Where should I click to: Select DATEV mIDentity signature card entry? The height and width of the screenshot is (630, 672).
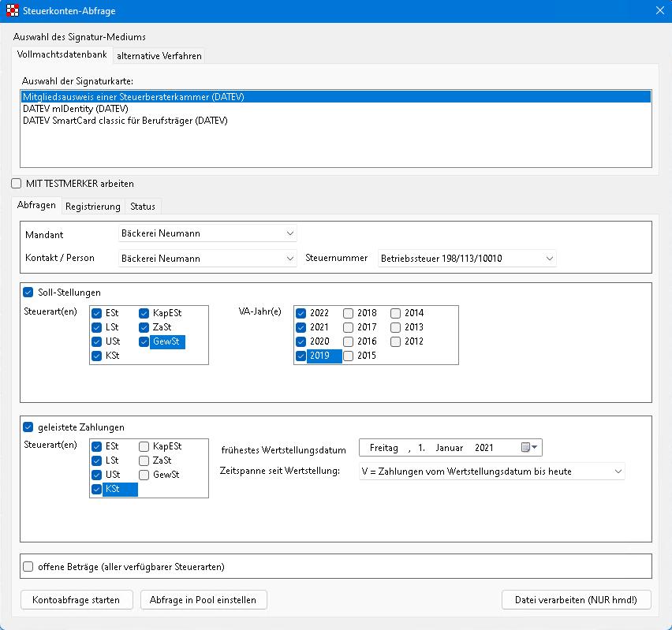tap(76, 109)
